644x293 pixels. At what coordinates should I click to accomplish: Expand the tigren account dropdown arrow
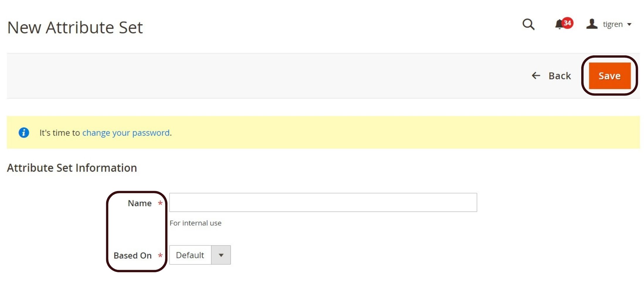[629, 25]
